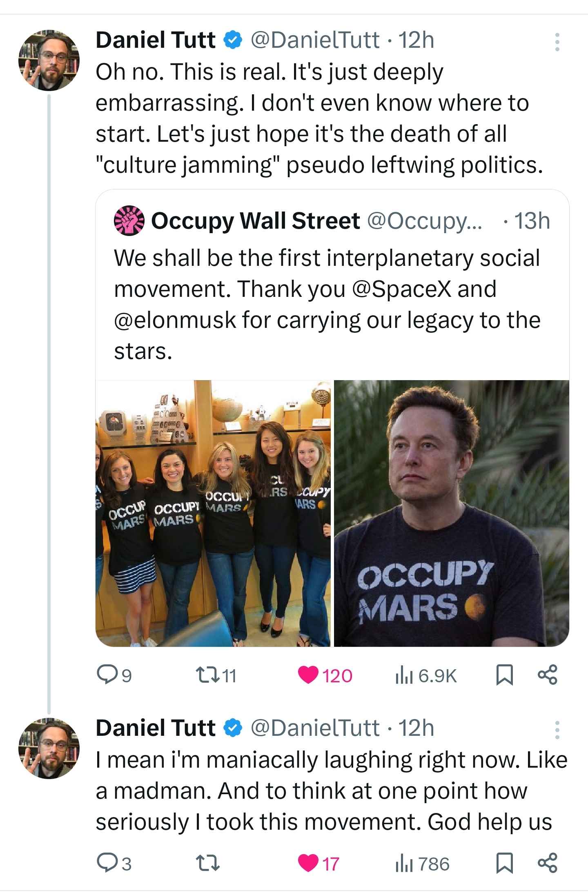View analytics showing 6.9K views
This screenshot has width=588, height=893.
[425, 675]
